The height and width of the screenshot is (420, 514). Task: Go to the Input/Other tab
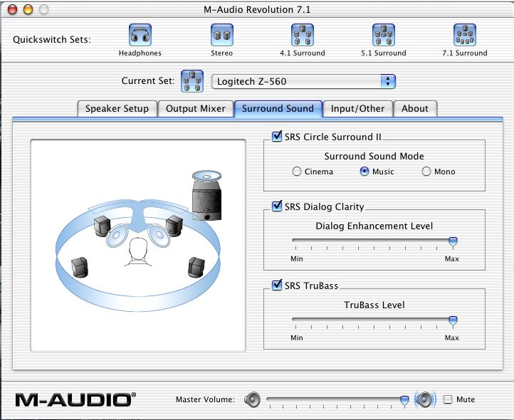tap(357, 108)
